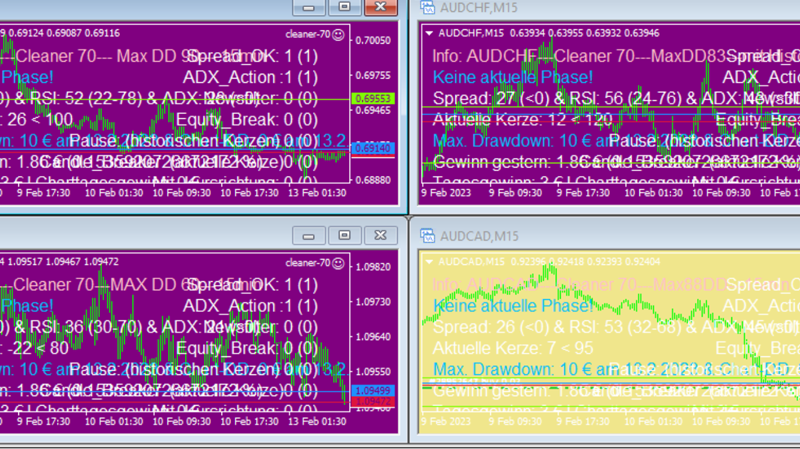The width and height of the screenshot is (800, 449).
Task: Click 'ADX_Action :1 (1)' in the 1.09730 chart
Action: pos(250,306)
